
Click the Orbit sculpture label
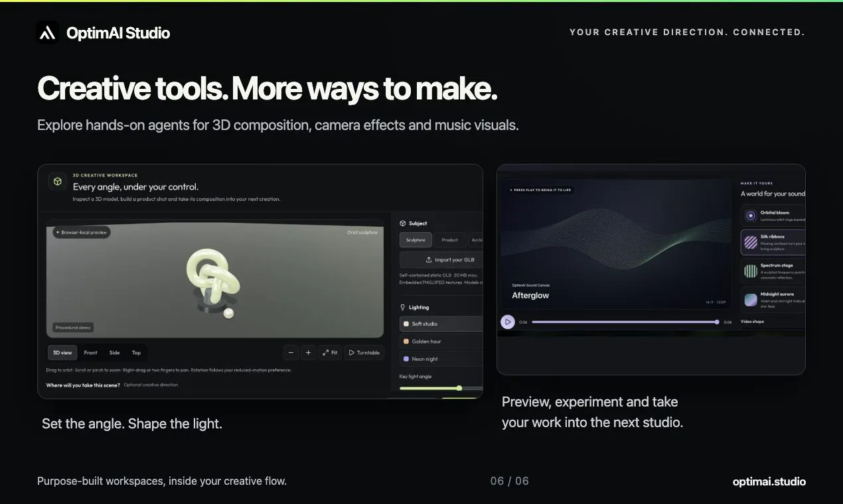click(362, 233)
